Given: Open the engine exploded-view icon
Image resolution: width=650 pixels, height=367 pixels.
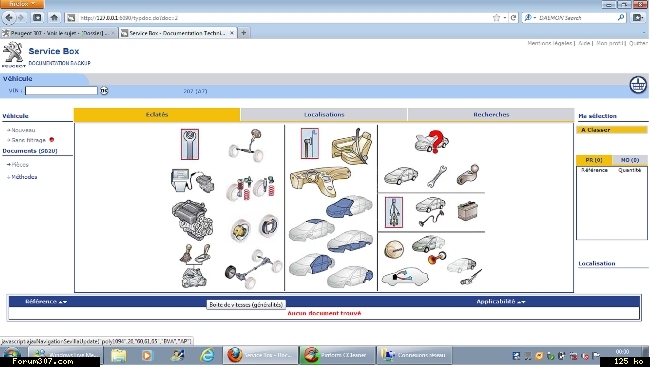Looking at the screenshot, I should [192, 220].
